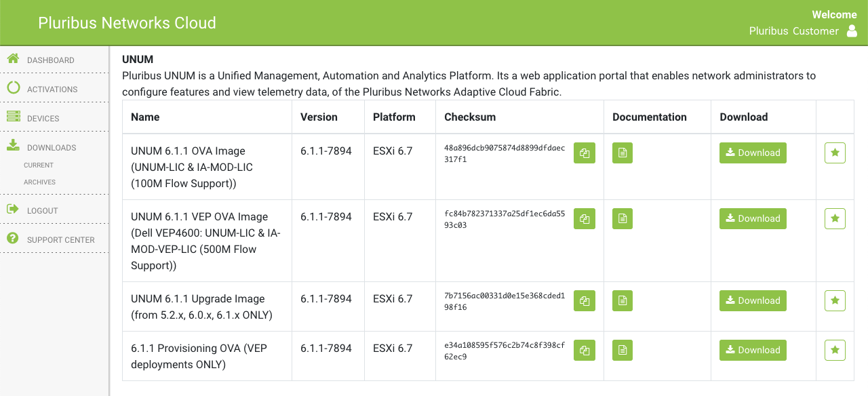
Task: Select Archives under Downloads
Action: (x=39, y=182)
